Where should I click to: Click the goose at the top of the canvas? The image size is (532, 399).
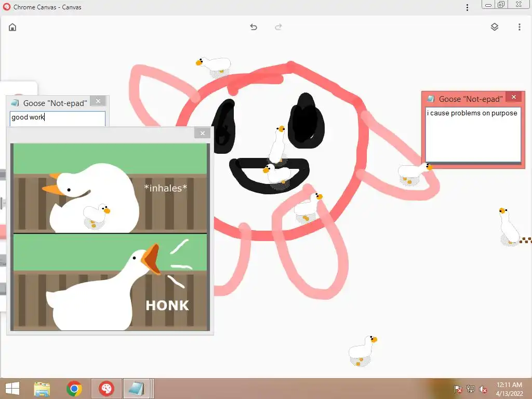214,66
